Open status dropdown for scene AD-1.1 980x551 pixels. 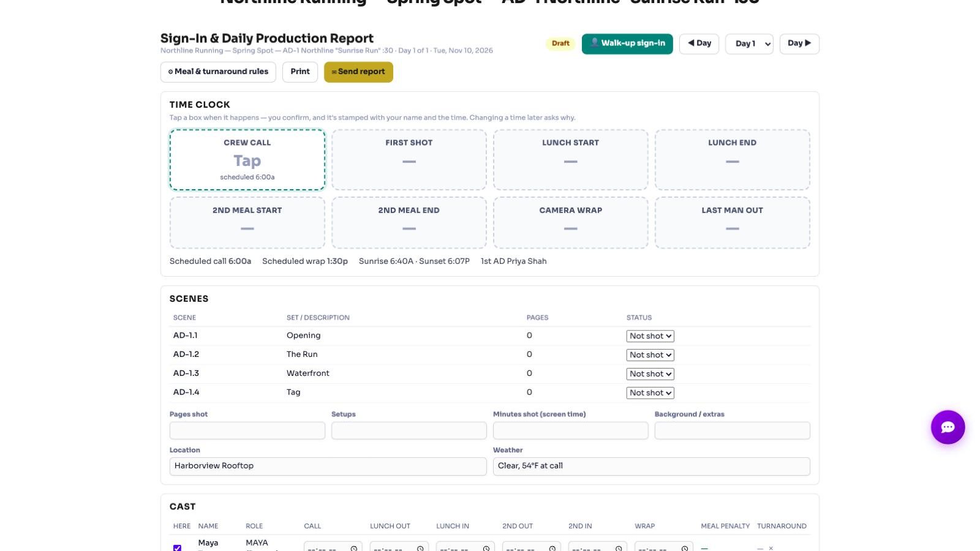click(x=650, y=336)
